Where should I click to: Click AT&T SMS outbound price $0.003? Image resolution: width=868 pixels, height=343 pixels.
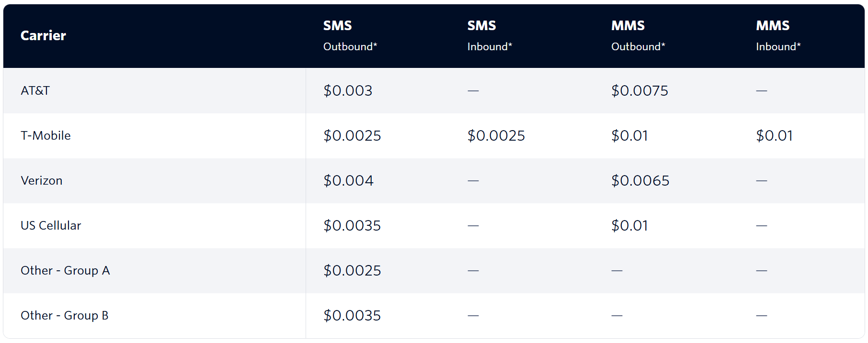tap(348, 90)
